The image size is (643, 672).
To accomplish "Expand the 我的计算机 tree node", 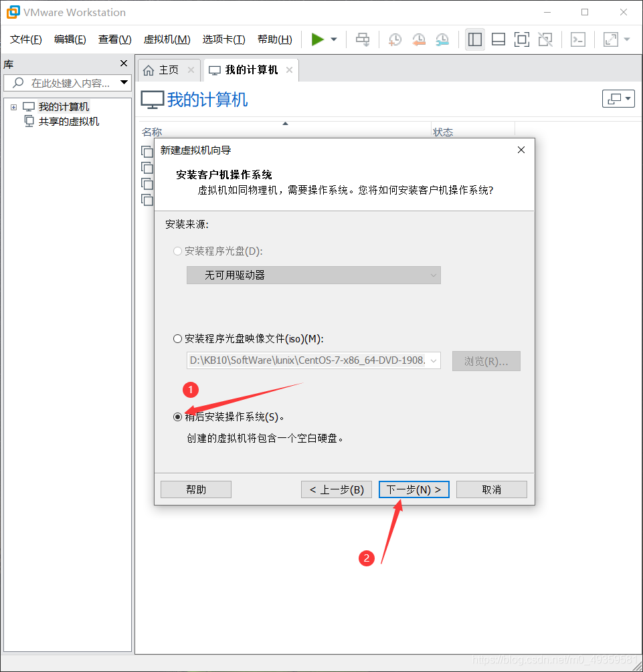I will click(14, 107).
